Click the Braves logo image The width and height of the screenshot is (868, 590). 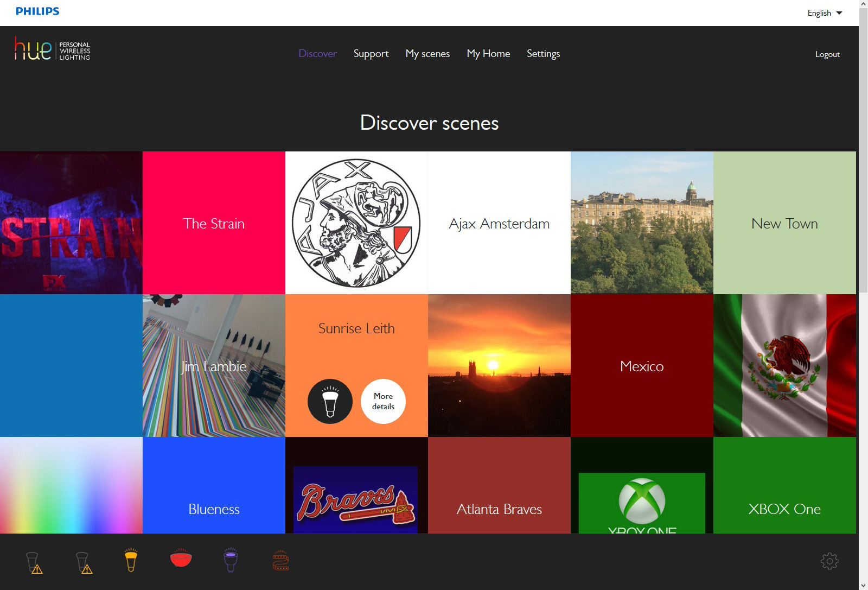[356, 485]
